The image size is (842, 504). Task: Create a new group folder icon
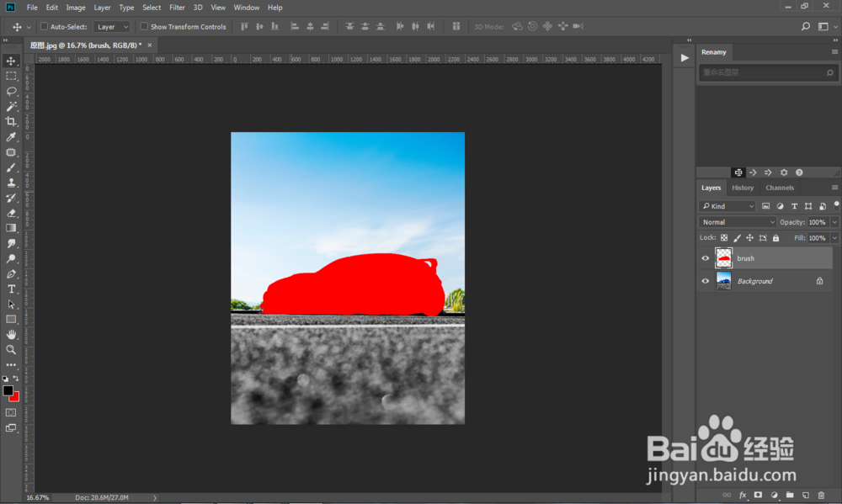pos(790,495)
